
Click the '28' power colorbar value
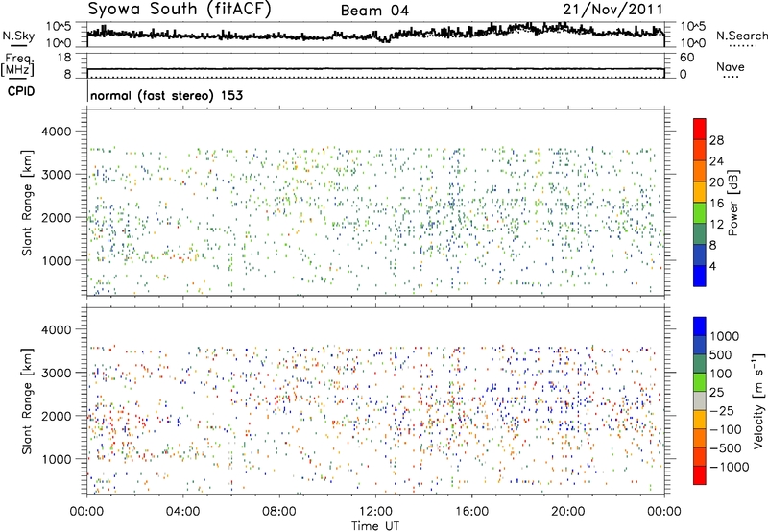(716, 140)
